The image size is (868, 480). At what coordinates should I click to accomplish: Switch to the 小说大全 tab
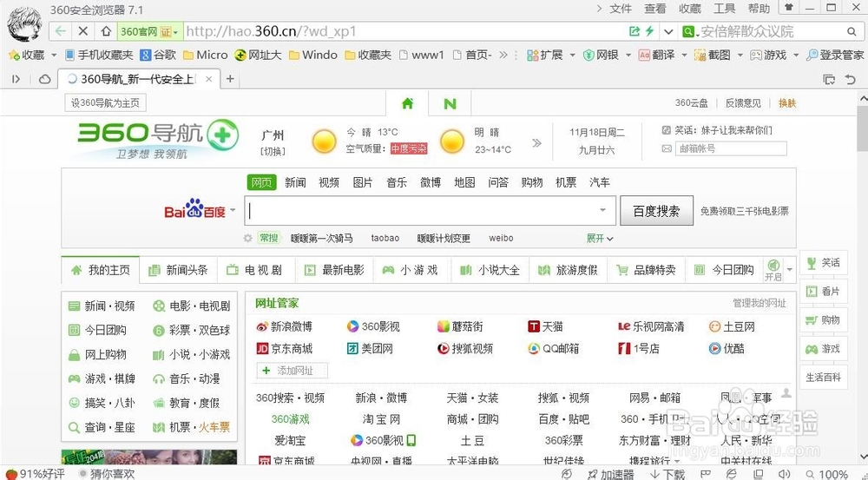pos(490,270)
